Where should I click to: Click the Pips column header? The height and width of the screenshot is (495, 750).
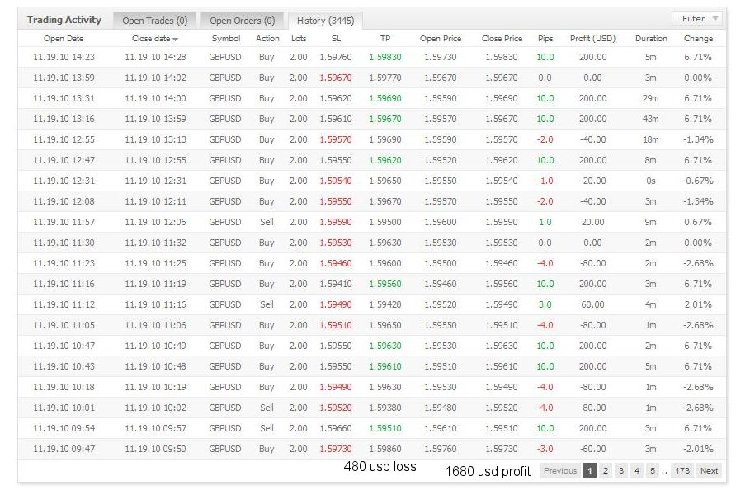(x=545, y=38)
